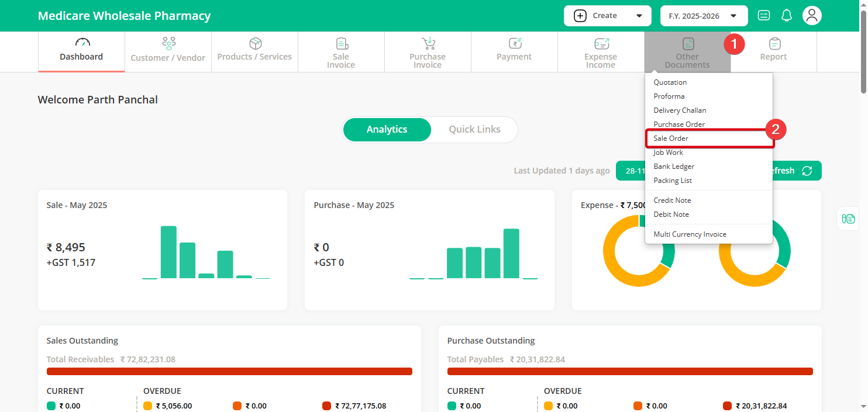Open the Sale Invoice module
This screenshot has width=868, height=412.
click(x=341, y=53)
